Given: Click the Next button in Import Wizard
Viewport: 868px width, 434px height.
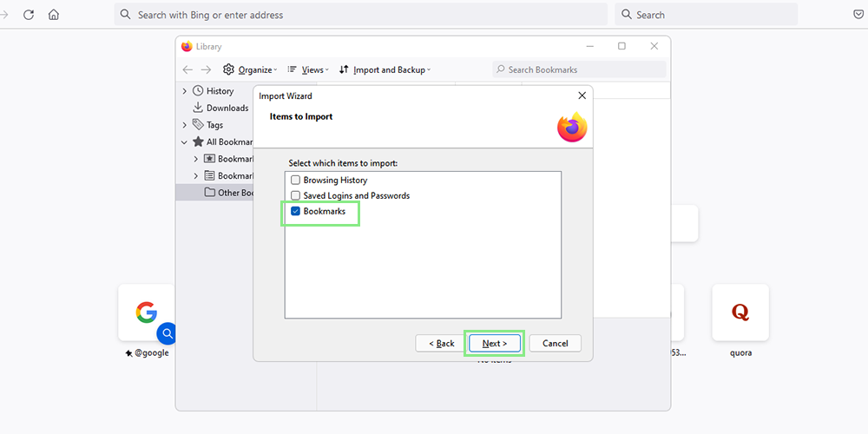Looking at the screenshot, I should pos(495,343).
